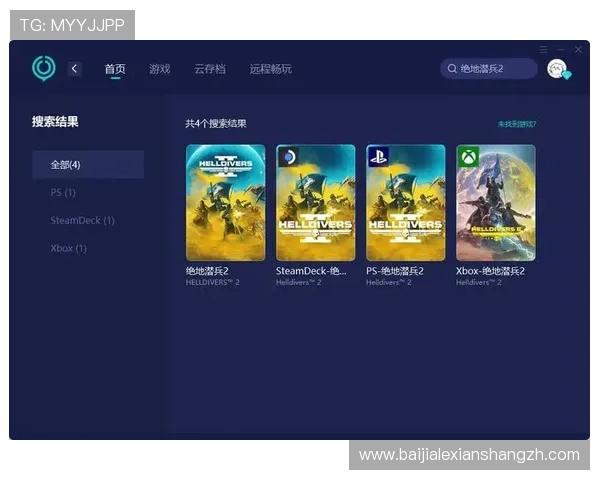600x480 pixels.
Task: Minimize the window
Action: coord(561,49)
